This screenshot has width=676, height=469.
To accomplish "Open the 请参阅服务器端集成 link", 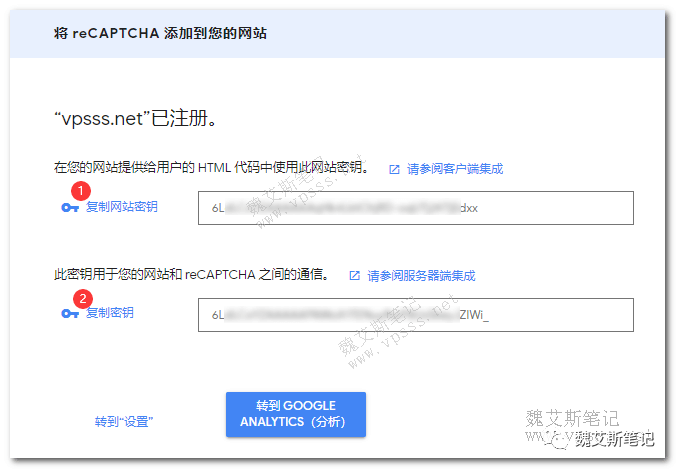I will pyautogui.click(x=421, y=275).
